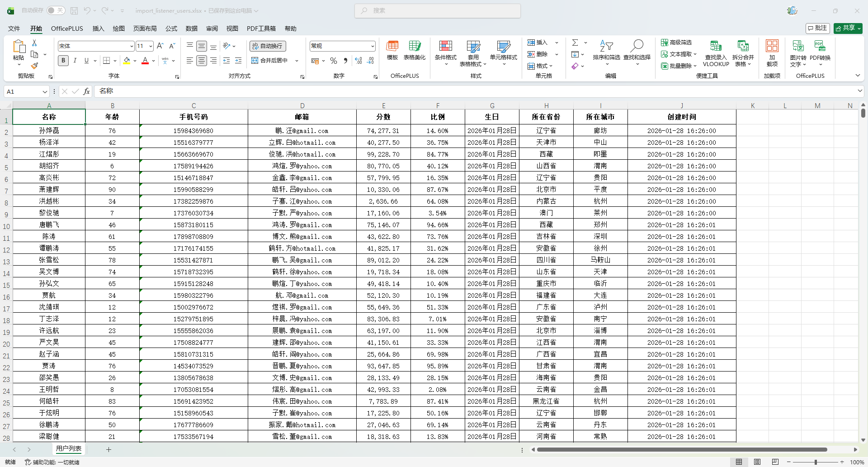Image resolution: width=868 pixels, height=467 pixels.
Task: Click the AutoSum sigma icon
Action: pos(575,43)
